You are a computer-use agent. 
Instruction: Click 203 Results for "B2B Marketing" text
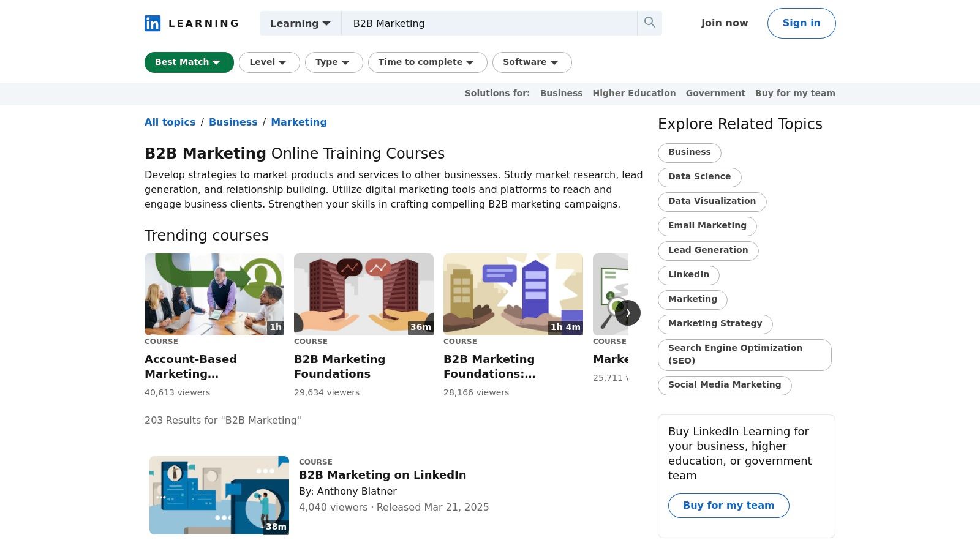point(223,421)
